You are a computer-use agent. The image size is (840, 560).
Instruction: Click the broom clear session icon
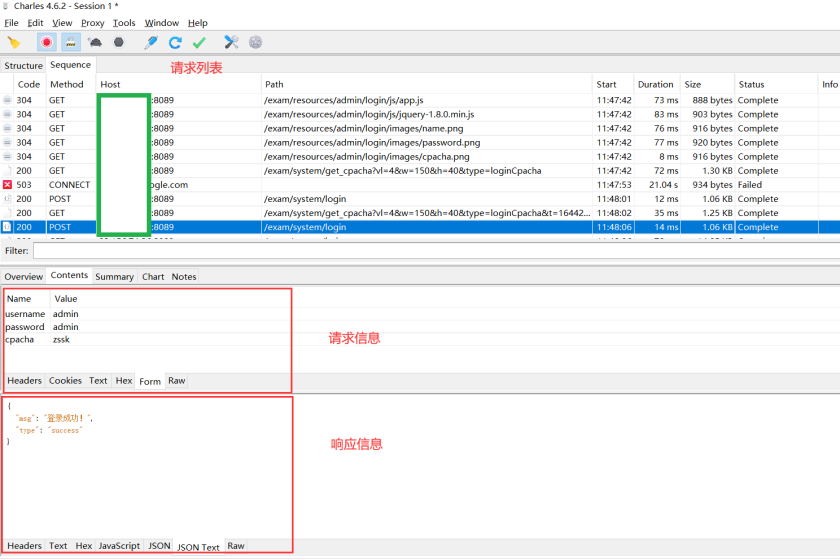pos(14,42)
